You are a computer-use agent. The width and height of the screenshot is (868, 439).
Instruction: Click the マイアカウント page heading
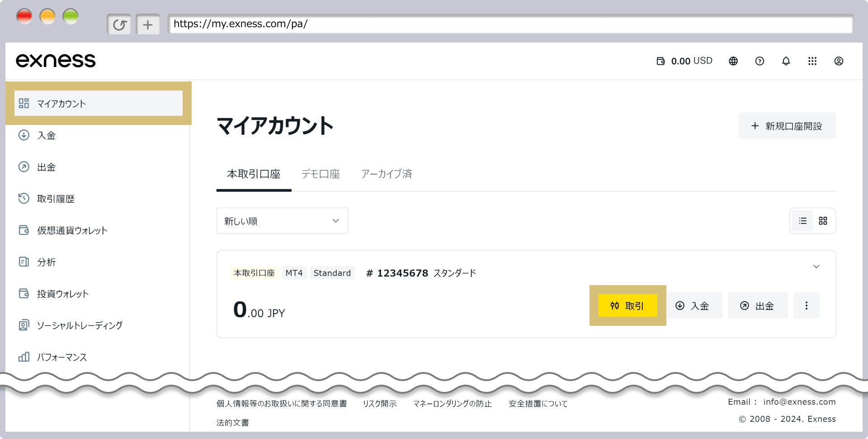pyautogui.click(x=275, y=126)
